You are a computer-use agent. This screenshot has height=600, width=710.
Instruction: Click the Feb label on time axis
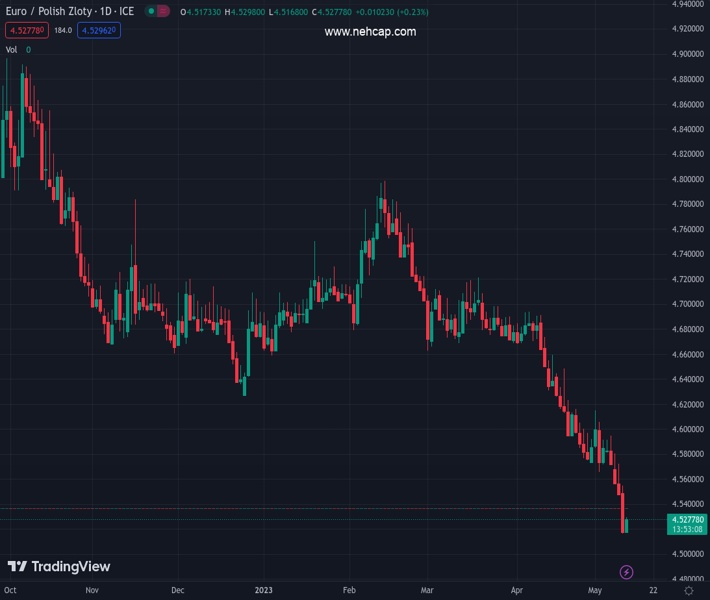click(x=349, y=591)
